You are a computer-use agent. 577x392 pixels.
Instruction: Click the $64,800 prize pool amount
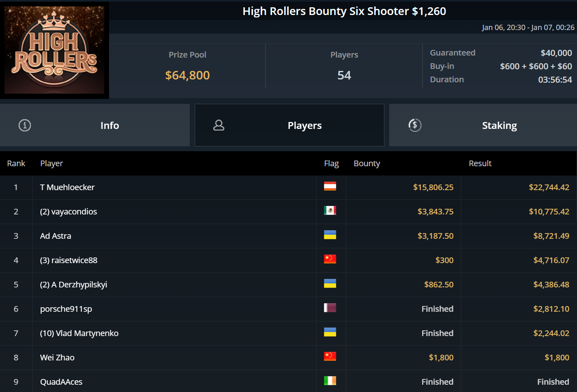[187, 75]
